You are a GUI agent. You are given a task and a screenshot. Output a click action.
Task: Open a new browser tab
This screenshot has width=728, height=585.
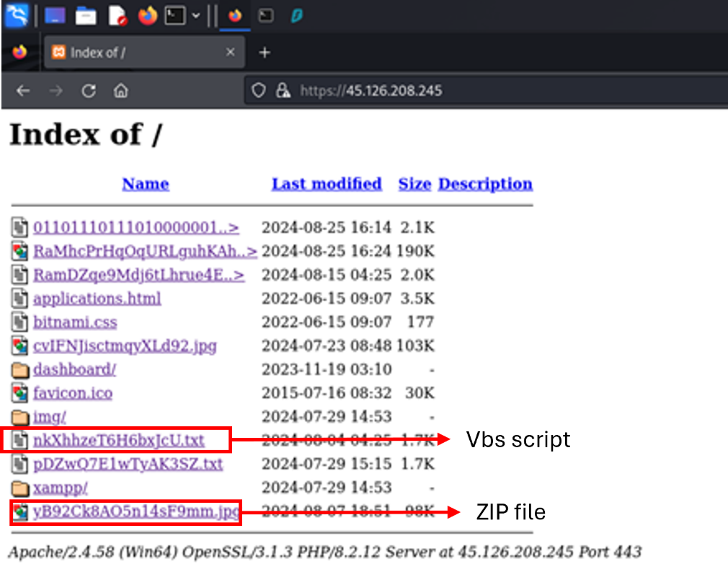(x=264, y=53)
